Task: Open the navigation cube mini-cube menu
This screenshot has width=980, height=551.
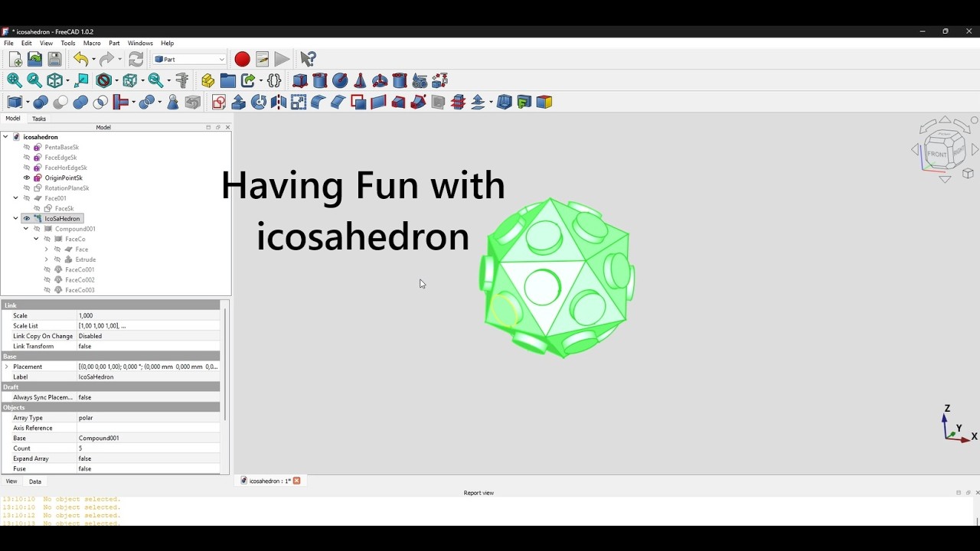Action: tap(968, 174)
